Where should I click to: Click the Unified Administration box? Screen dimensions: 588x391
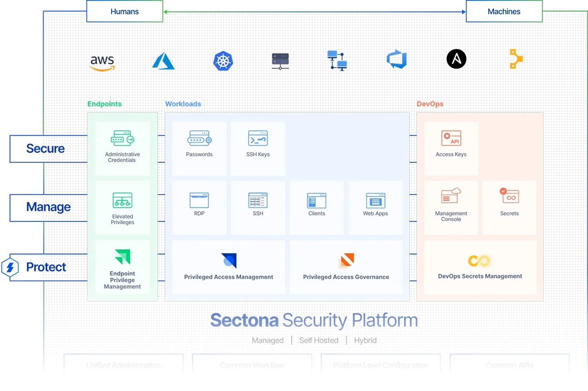point(123,364)
